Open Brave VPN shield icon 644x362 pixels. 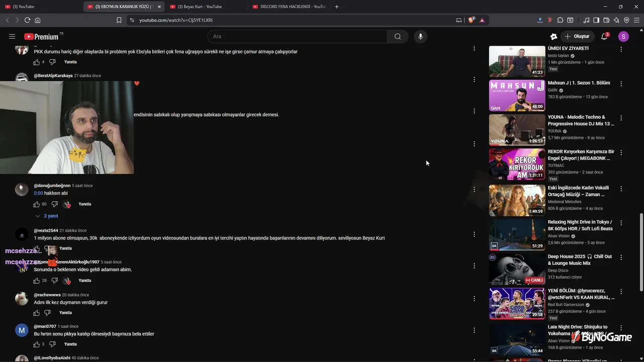click(626, 20)
